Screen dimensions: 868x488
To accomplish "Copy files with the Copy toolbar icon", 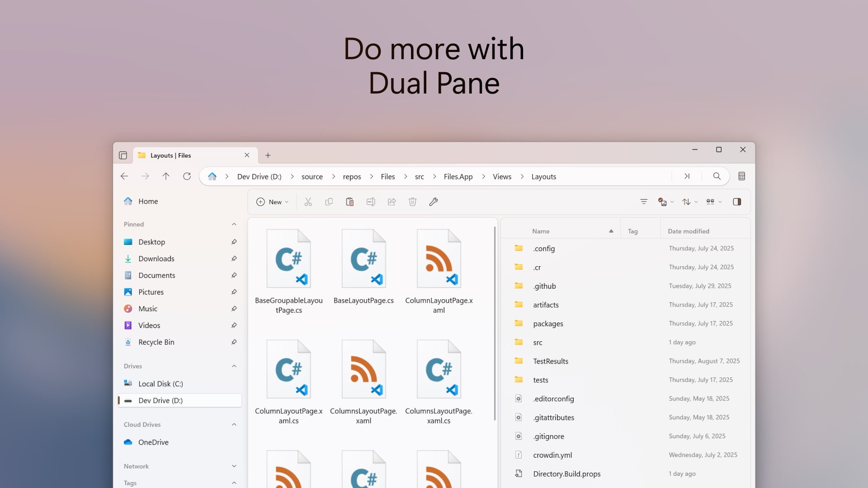I will point(329,202).
